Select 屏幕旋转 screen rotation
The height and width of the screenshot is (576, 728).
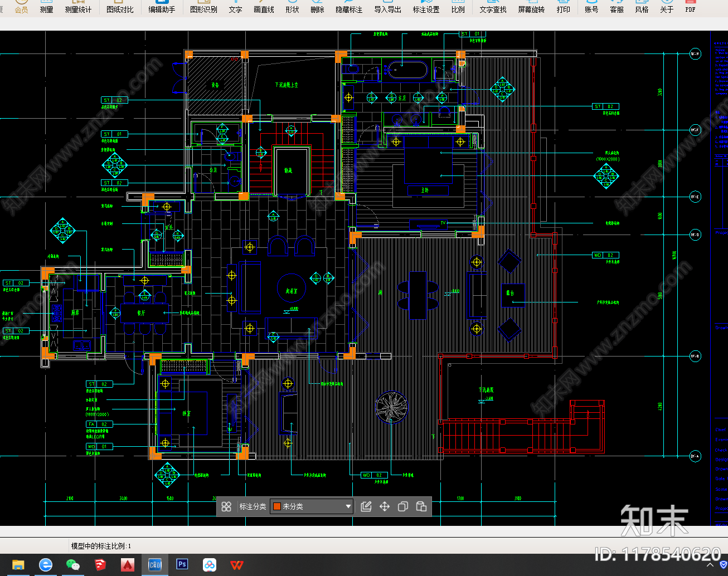pyautogui.click(x=531, y=7)
